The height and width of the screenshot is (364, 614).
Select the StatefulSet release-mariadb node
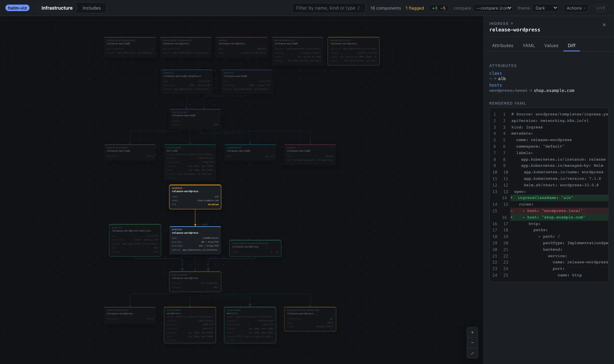coord(195,119)
